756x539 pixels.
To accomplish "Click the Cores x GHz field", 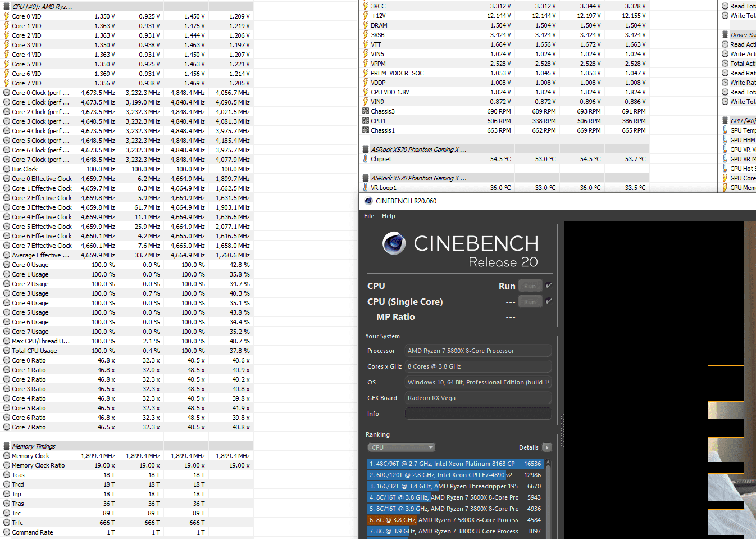I will 478,366.
